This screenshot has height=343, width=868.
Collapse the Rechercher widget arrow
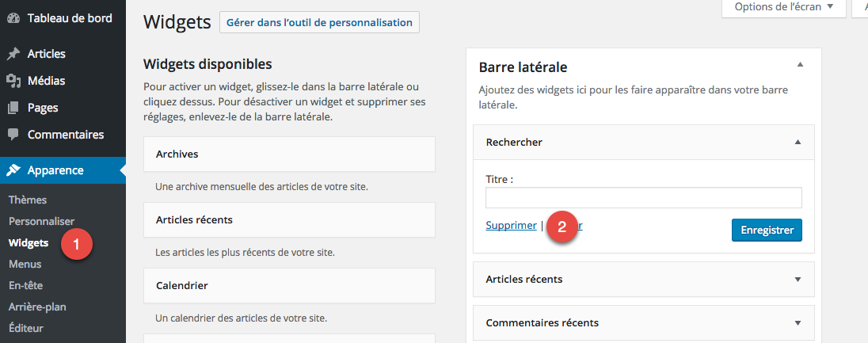coord(798,143)
